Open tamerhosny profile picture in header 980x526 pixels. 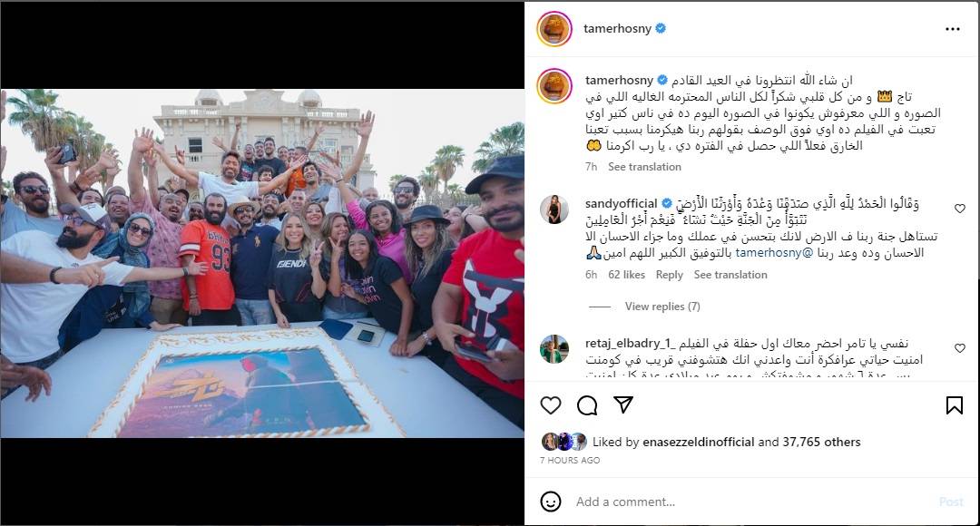pos(554,29)
